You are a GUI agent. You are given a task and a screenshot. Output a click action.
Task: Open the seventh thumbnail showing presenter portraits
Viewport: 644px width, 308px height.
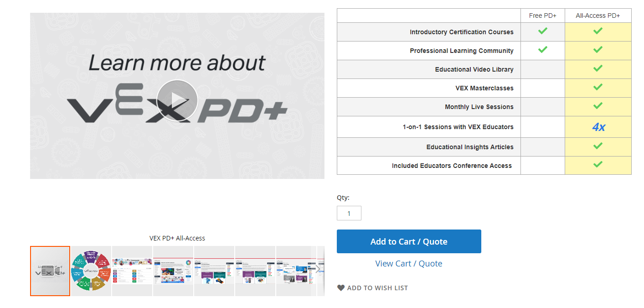[296, 271]
